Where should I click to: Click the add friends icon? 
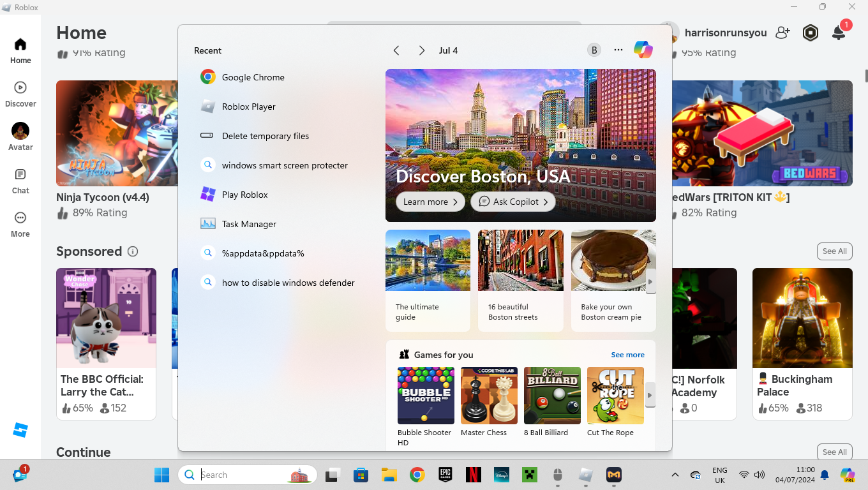(782, 33)
